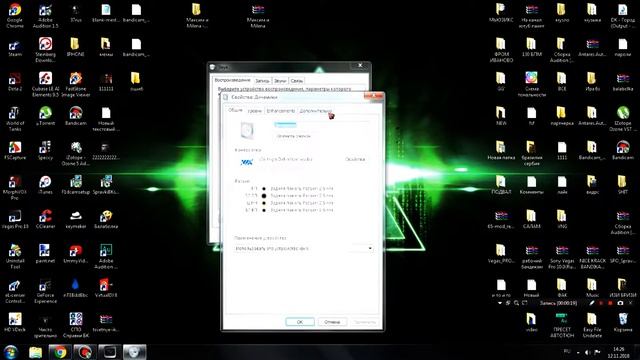Image resolution: width=640 pixels, height=360 pixels.
Task: Select Звуки tab in Sound window
Action: point(280,81)
